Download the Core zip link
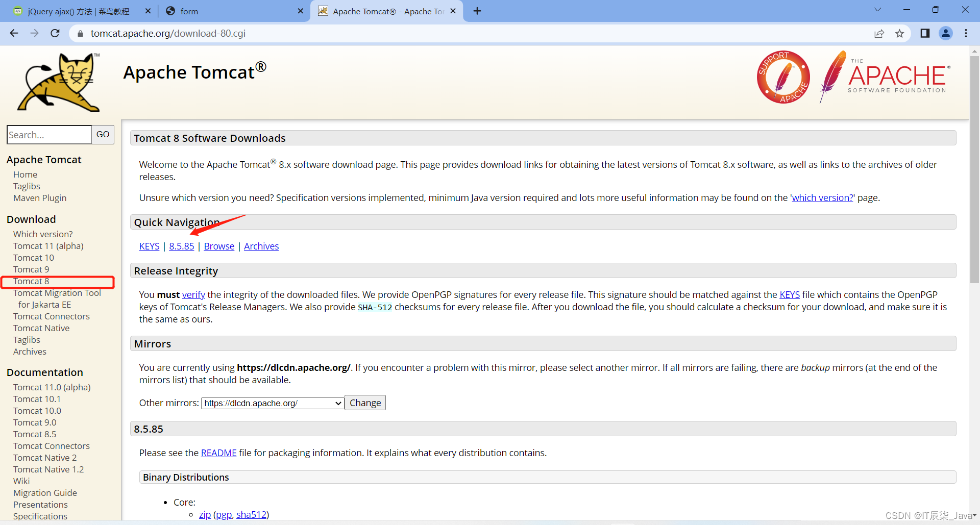This screenshot has height=525, width=980. click(205, 515)
